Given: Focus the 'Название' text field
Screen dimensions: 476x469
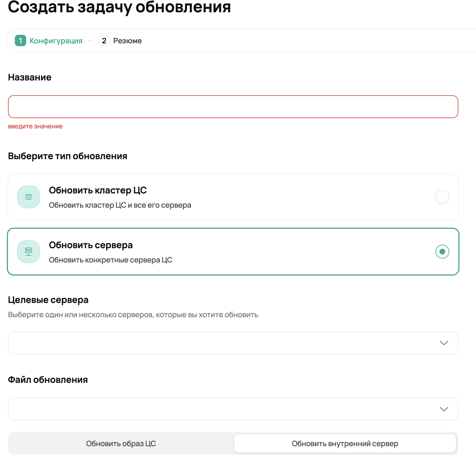Looking at the screenshot, I should (233, 107).
